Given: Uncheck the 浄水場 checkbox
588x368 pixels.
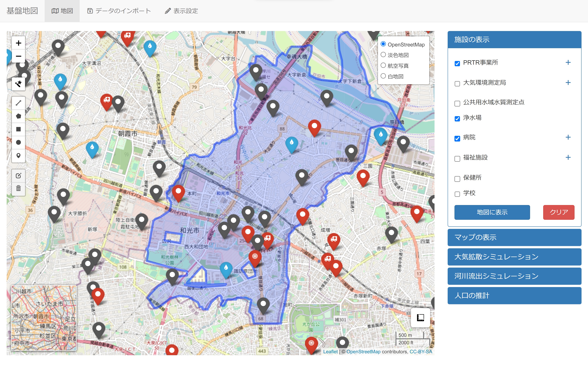Looking at the screenshot, I should click(x=457, y=118).
